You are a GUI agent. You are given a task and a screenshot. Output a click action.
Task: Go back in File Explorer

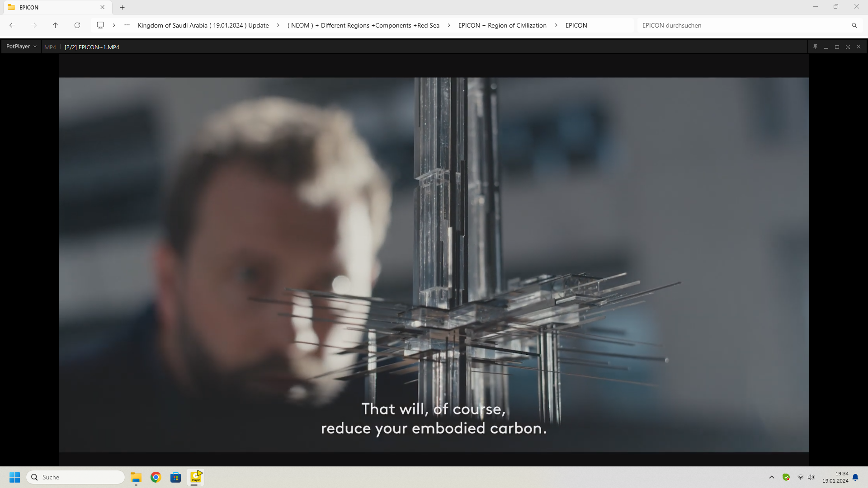pyautogui.click(x=12, y=25)
